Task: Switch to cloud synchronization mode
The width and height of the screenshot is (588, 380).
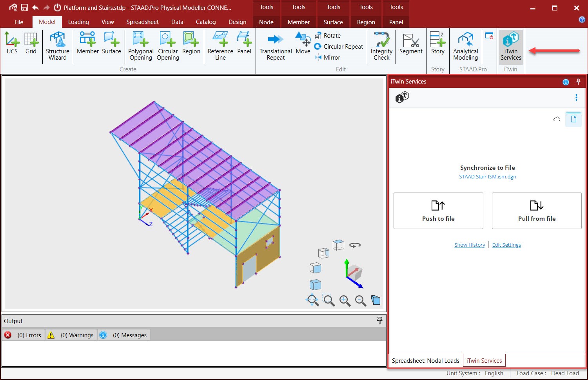Action: (557, 119)
